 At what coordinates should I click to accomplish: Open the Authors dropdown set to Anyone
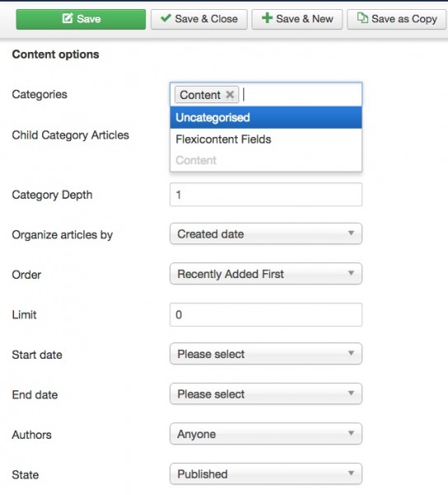[266, 434]
